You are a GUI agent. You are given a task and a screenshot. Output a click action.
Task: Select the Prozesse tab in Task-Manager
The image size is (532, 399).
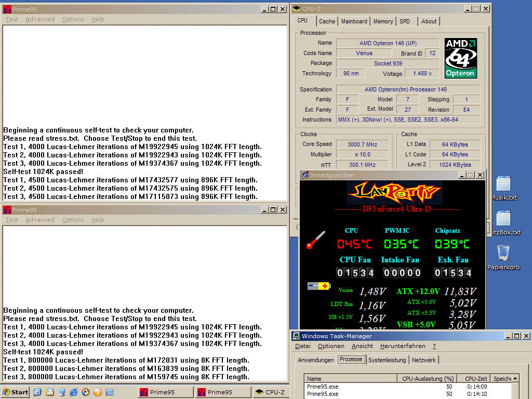[x=351, y=360]
